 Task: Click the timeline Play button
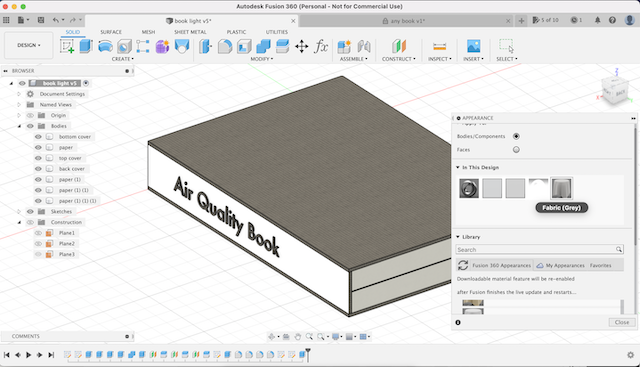[29, 355]
